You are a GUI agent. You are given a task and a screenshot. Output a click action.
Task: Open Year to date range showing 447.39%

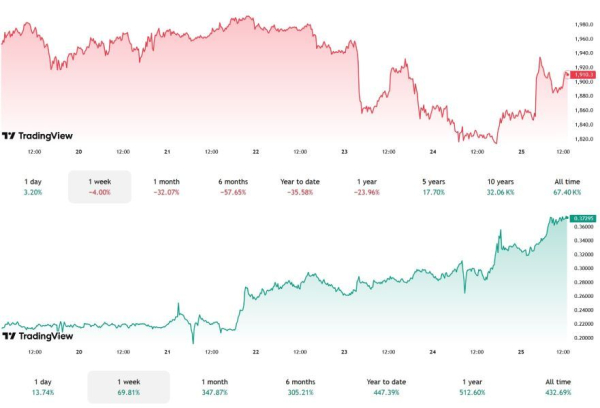click(x=386, y=387)
